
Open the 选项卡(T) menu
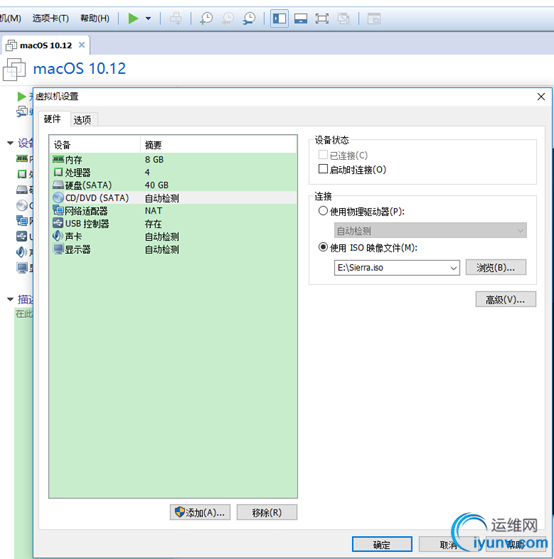51,18
